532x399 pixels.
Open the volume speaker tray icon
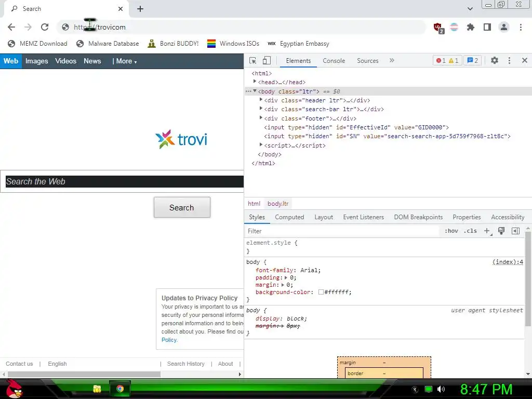441,389
